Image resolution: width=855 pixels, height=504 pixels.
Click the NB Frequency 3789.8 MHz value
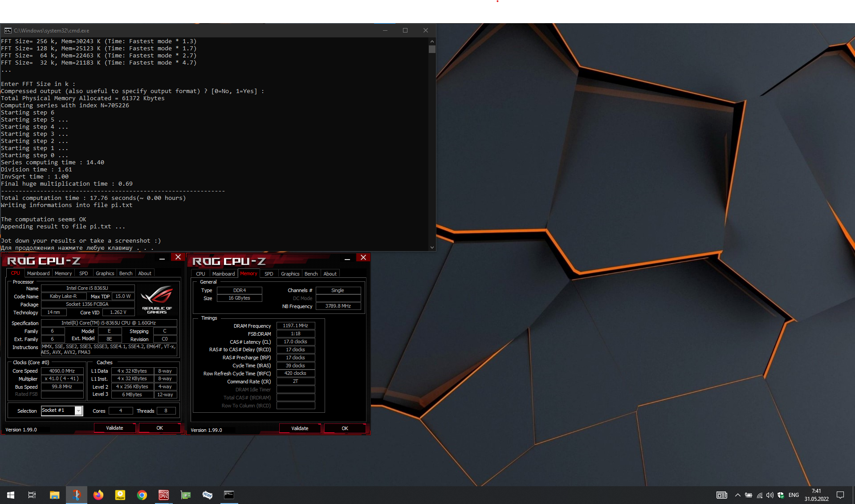coord(338,306)
